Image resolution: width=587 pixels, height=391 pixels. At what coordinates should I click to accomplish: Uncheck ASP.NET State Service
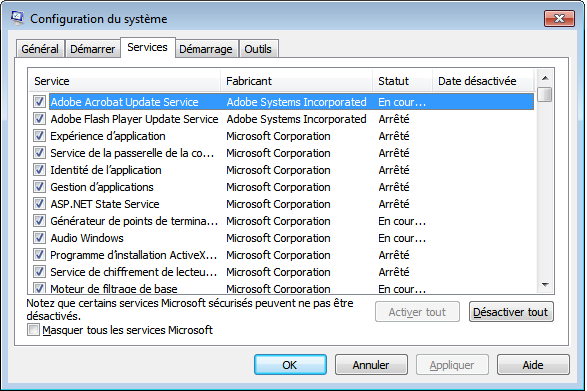(x=39, y=204)
